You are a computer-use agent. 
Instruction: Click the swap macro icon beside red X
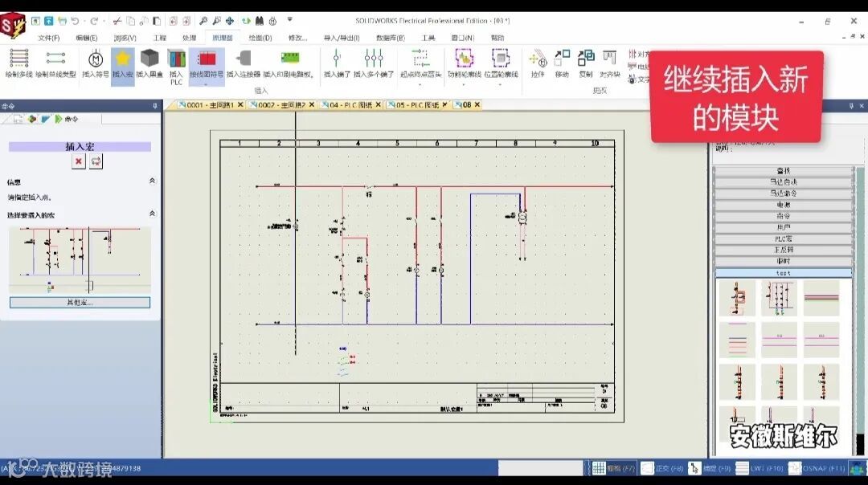point(96,161)
